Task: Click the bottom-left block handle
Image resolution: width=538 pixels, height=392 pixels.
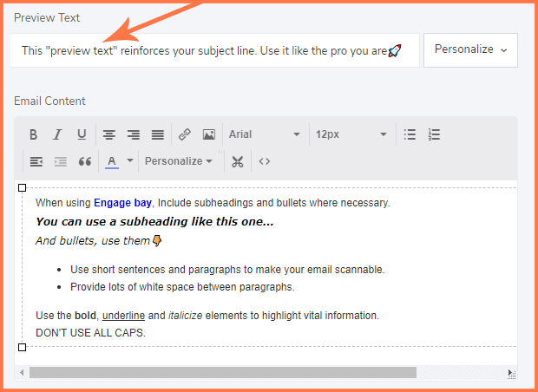Action: pos(22,348)
